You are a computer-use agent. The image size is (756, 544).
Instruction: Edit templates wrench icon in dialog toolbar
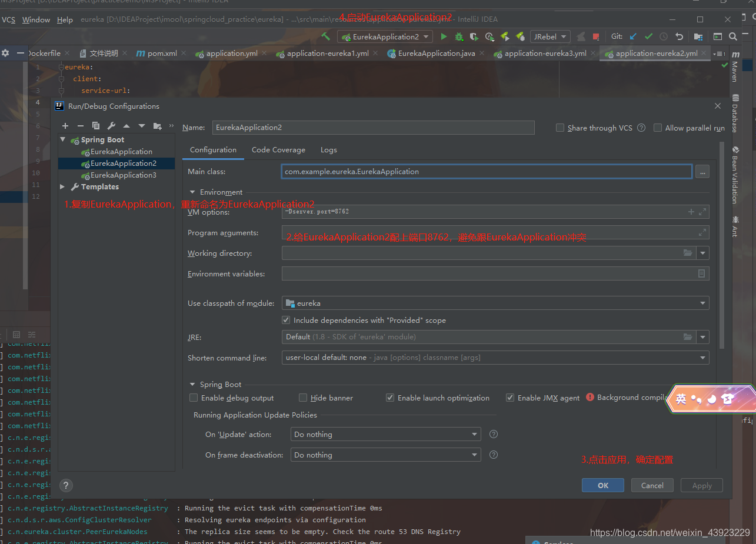[x=111, y=126]
